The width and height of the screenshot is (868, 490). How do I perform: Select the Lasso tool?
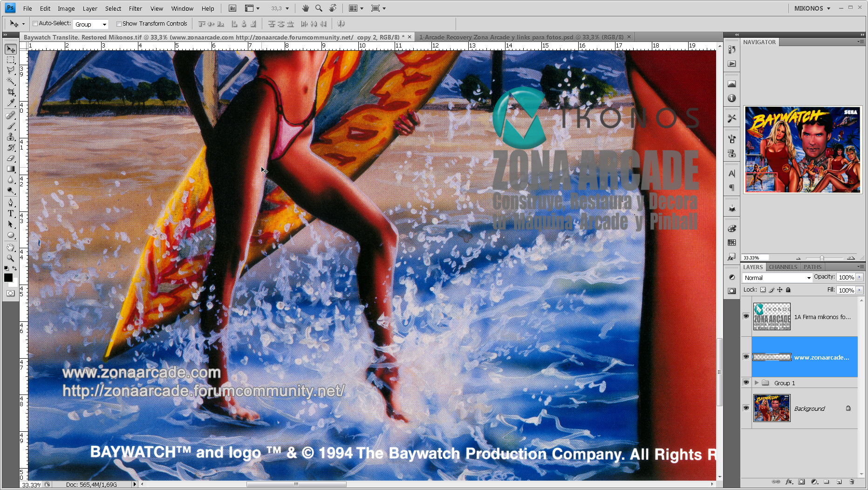coord(11,69)
